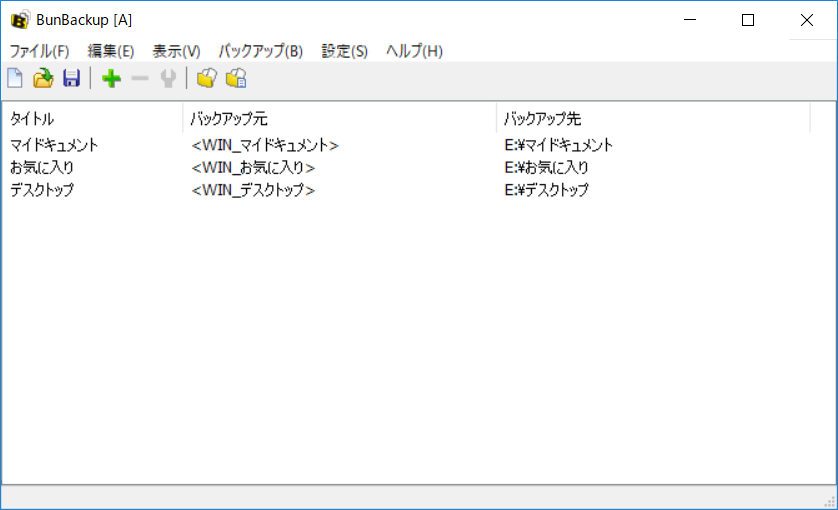Close the BunBackup window

(x=806, y=20)
